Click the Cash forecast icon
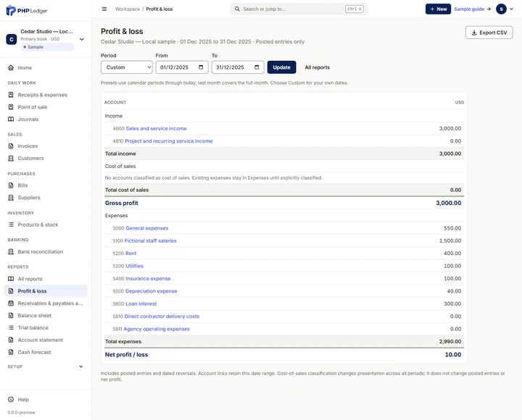The height and width of the screenshot is (420, 522). pos(11,352)
